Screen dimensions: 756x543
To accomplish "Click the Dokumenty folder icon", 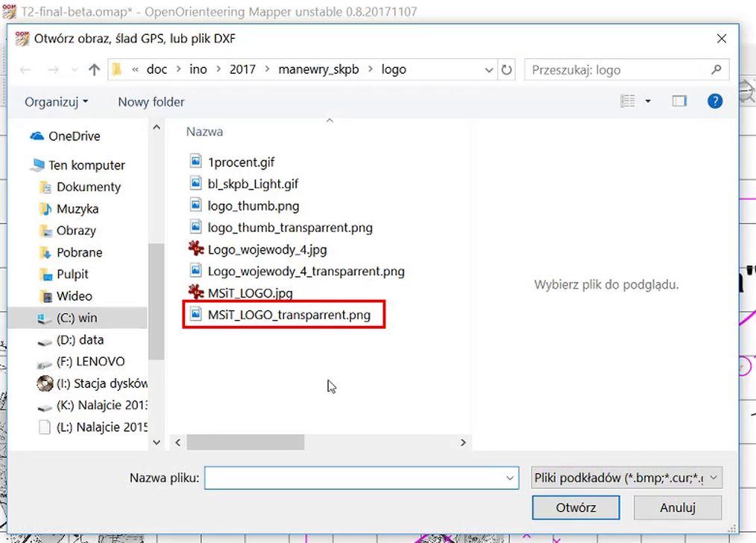I will pyautogui.click(x=45, y=186).
